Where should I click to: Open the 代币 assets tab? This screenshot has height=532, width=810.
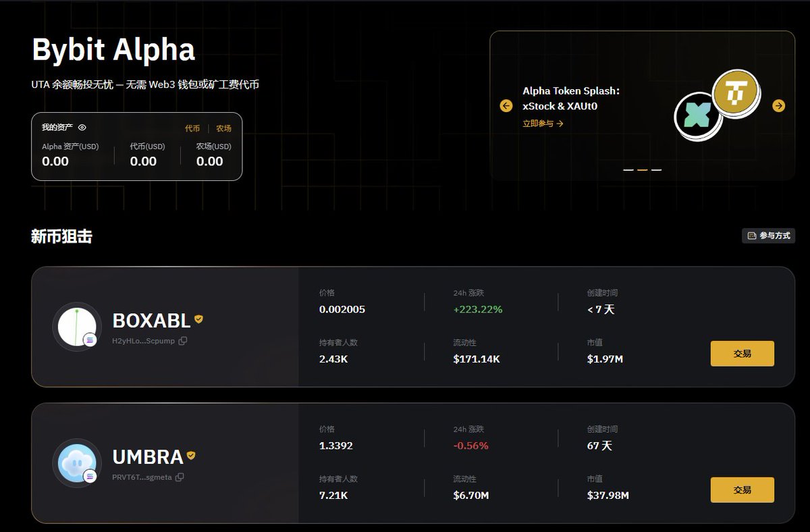point(192,128)
